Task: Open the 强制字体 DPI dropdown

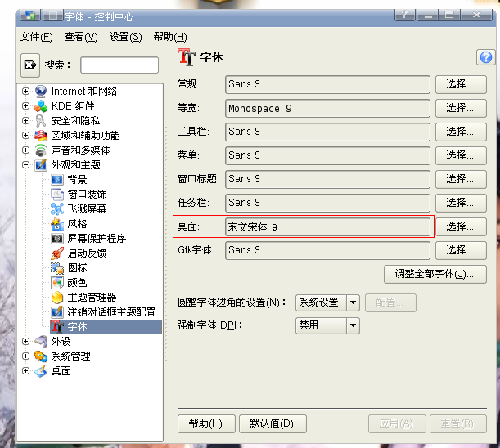Action: 327,325
